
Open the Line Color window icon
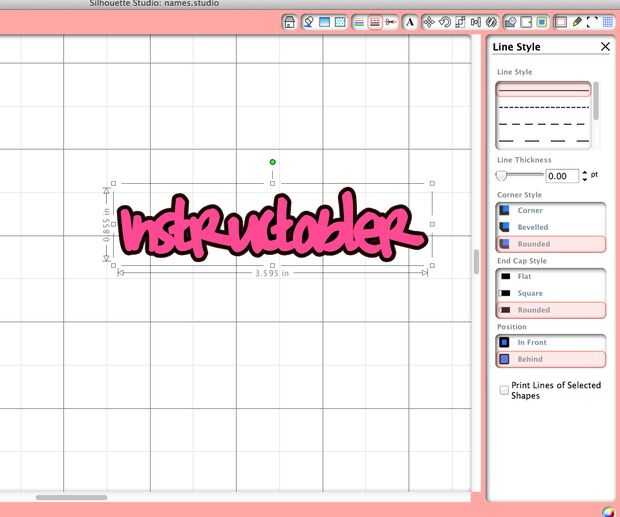coord(359,22)
